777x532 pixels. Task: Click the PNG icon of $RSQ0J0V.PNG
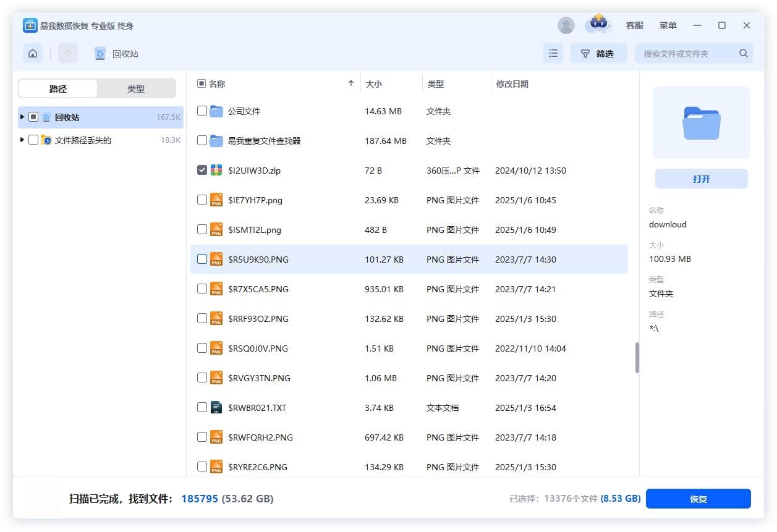(x=216, y=348)
